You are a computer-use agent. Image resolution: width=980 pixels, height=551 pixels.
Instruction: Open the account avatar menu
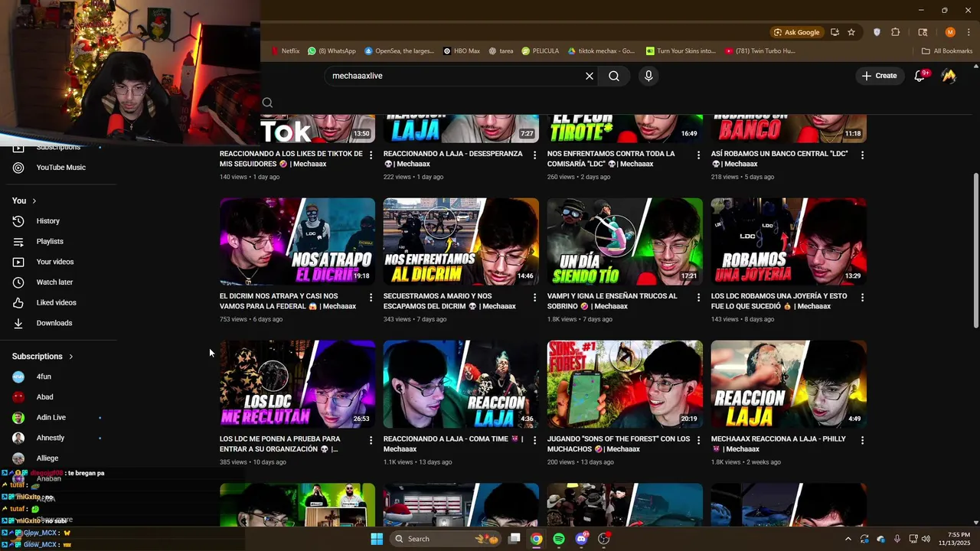coord(949,76)
